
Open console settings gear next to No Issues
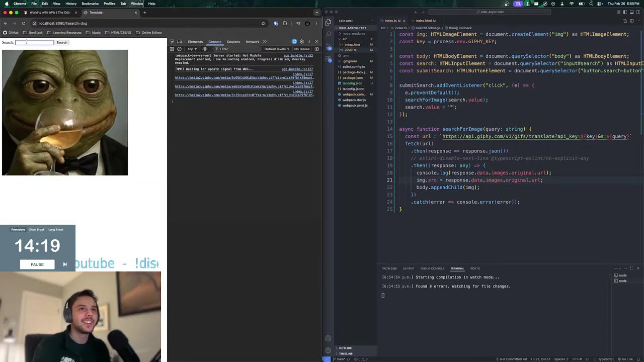[316, 49]
